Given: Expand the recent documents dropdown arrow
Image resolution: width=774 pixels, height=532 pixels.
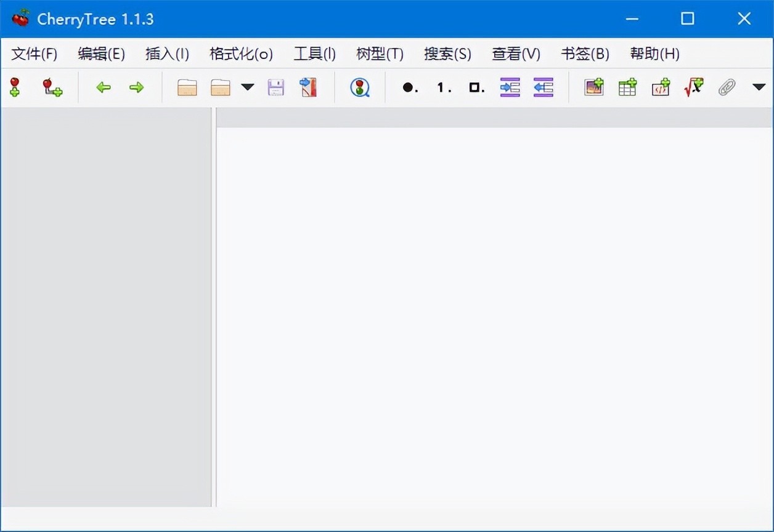Looking at the screenshot, I should [x=247, y=87].
